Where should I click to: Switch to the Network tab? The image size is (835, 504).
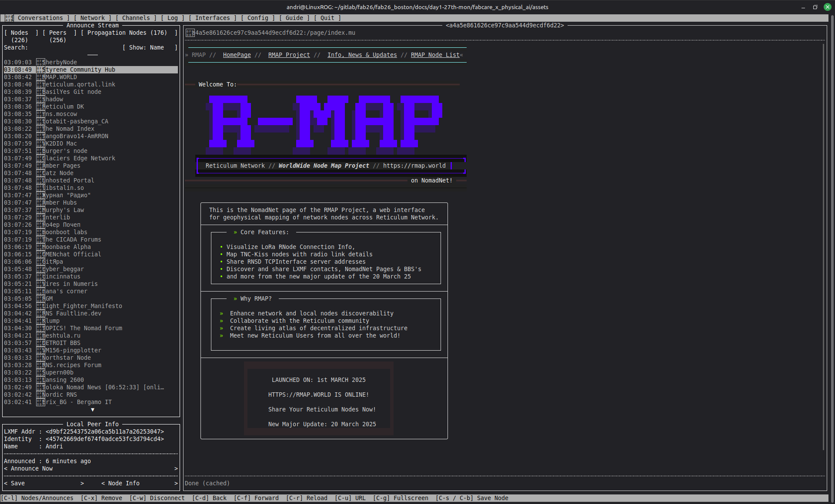pos(92,18)
